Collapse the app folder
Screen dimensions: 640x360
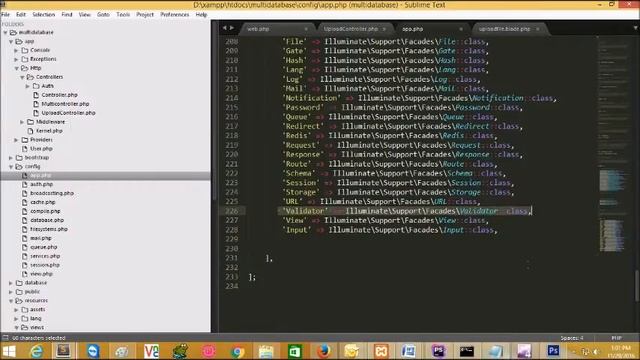point(11,41)
